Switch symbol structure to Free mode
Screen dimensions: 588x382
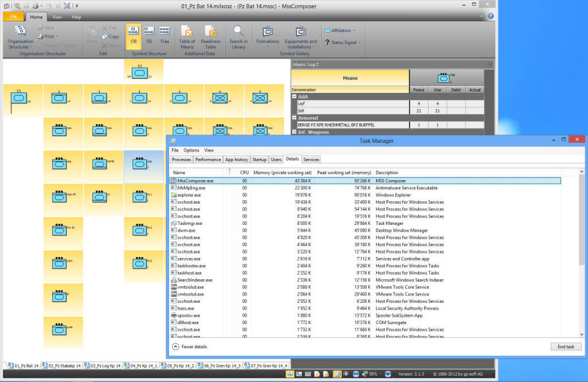point(164,36)
